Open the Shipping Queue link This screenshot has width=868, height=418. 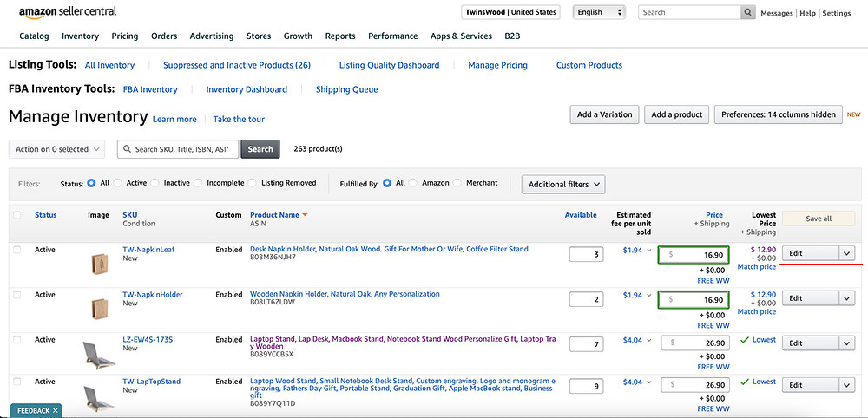click(x=346, y=89)
